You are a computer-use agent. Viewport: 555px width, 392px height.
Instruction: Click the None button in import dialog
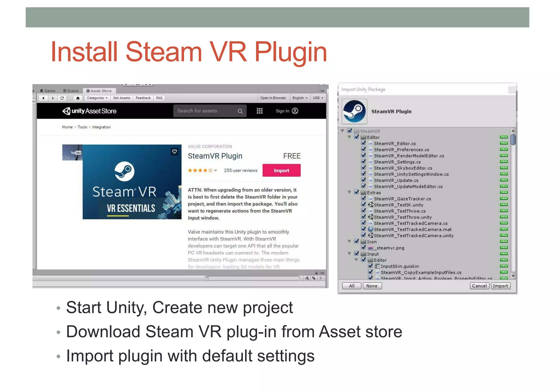point(372,286)
